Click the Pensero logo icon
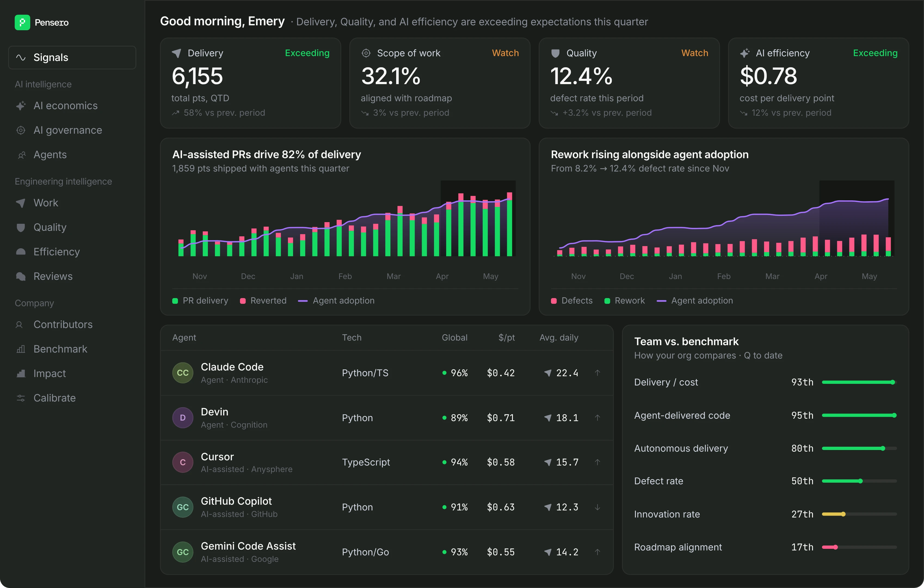The height and width of the screenshot is (588, 924). [x=22, y=22]
